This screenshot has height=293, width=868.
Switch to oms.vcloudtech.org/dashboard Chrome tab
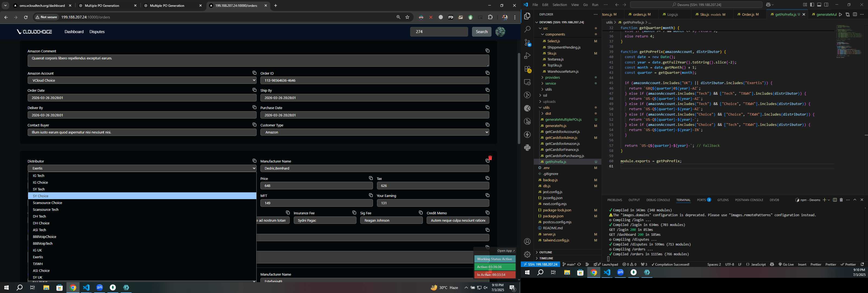click(x=42, y=6)
